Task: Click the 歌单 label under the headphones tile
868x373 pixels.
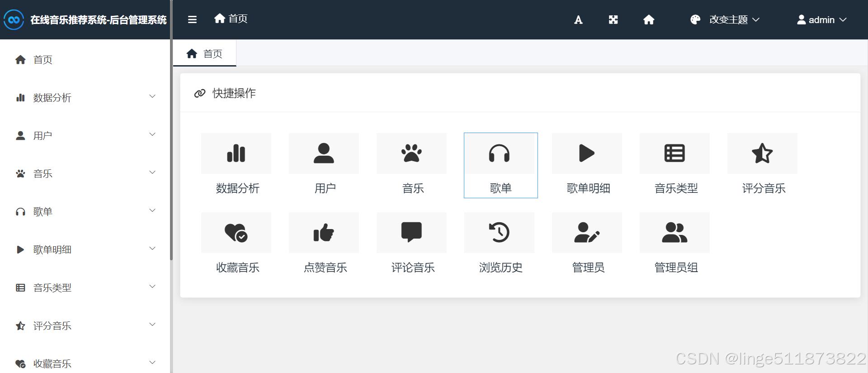Action: pyautogui.click(x=500, y=188)
